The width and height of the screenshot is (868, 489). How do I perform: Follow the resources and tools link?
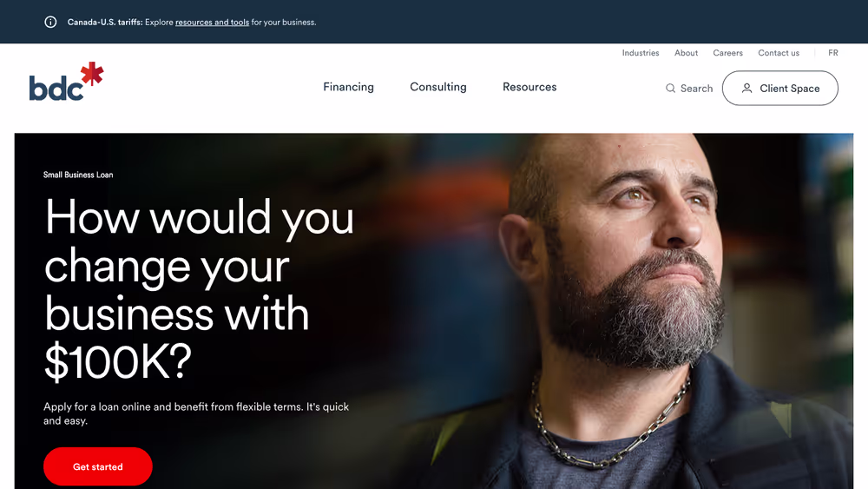point(212,23)
